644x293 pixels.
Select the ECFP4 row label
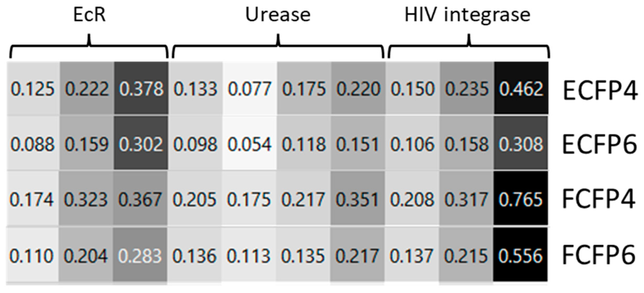coord(600,90)
